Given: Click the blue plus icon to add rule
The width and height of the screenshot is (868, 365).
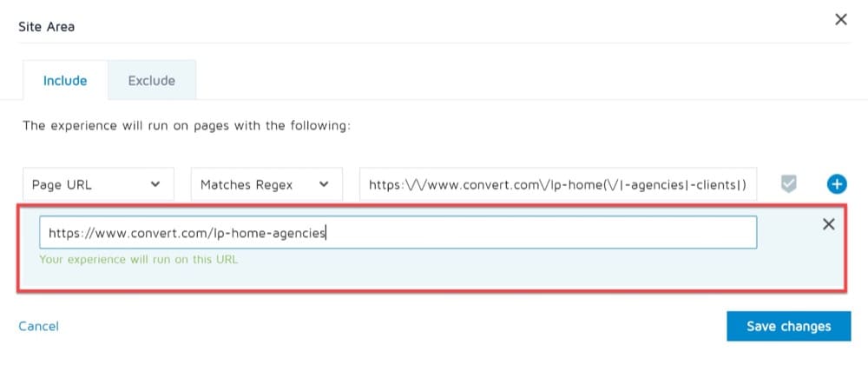Looking at the screenshot, I should (x=837, y=184).
